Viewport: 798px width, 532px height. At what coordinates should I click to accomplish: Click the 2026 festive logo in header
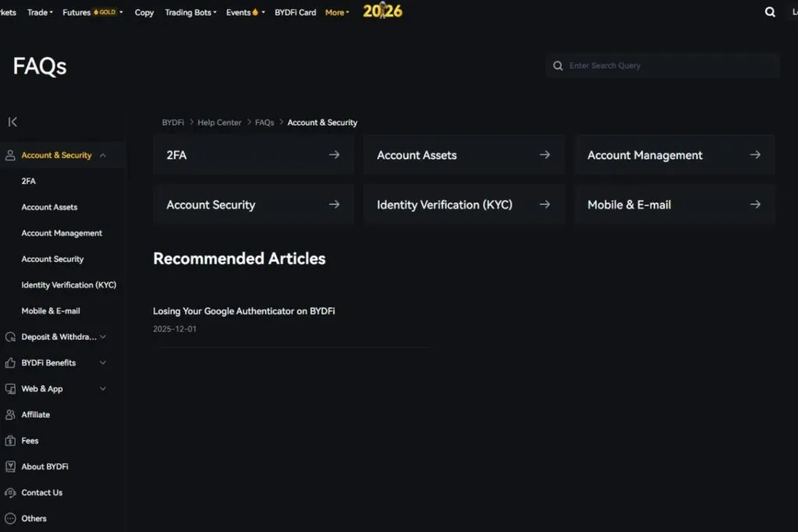coord(382,11)
